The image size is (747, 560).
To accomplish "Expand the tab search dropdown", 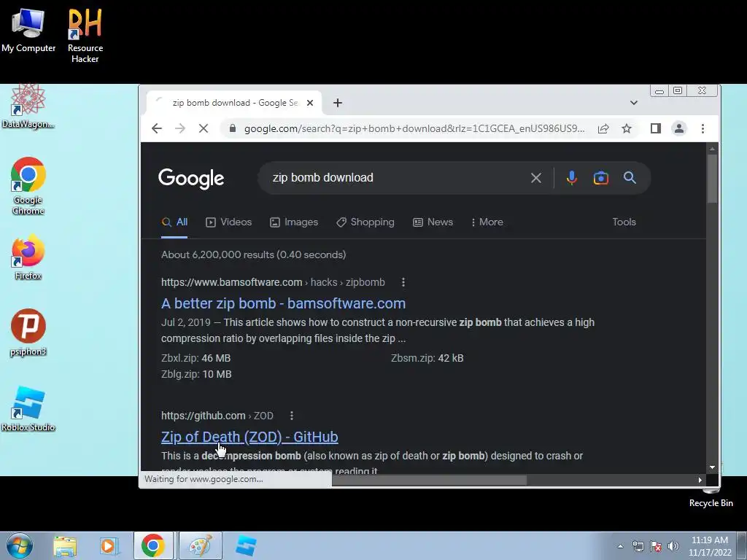I will point(634,103).
